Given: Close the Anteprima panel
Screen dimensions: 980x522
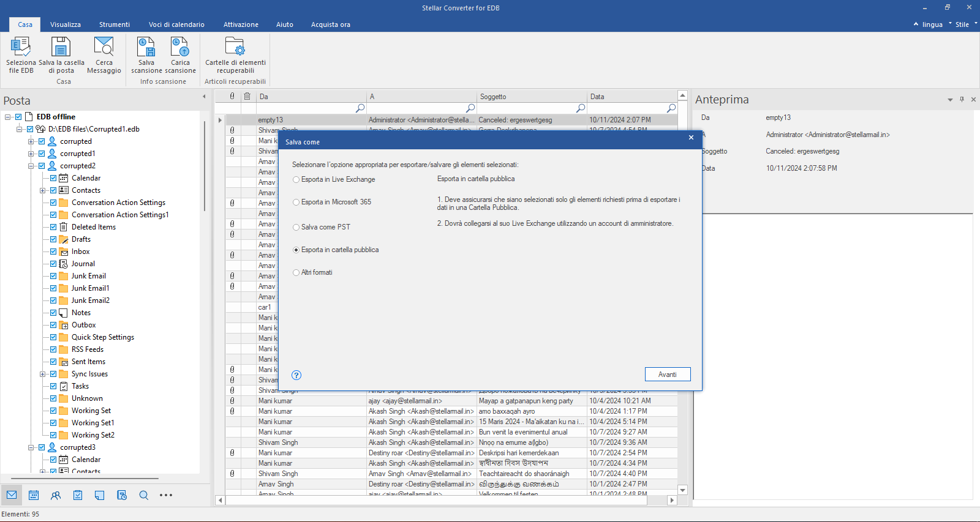Looking at the screenshot, I should click(973, 99).
